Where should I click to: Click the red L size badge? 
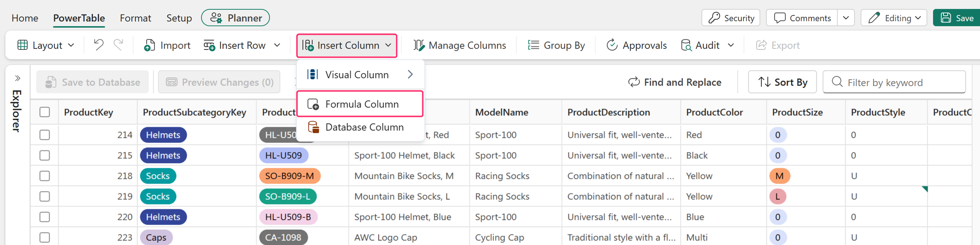(x=778, y=196)
